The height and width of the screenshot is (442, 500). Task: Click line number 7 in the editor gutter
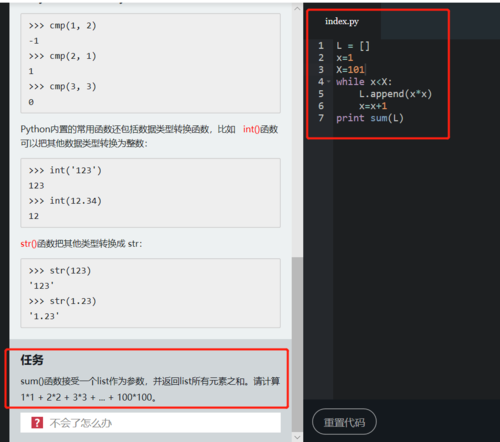coord(321,118)
